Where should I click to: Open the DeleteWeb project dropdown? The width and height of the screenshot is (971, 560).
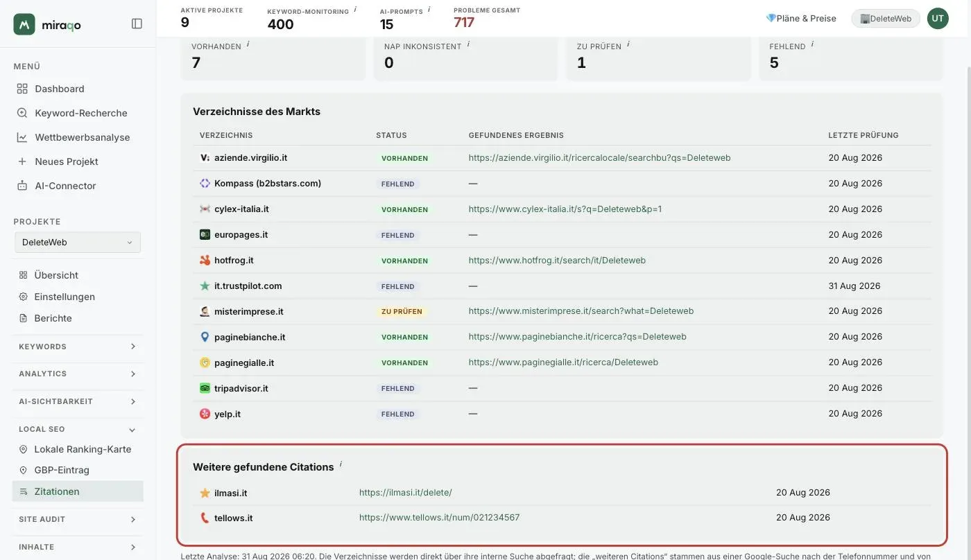(78, 242)
